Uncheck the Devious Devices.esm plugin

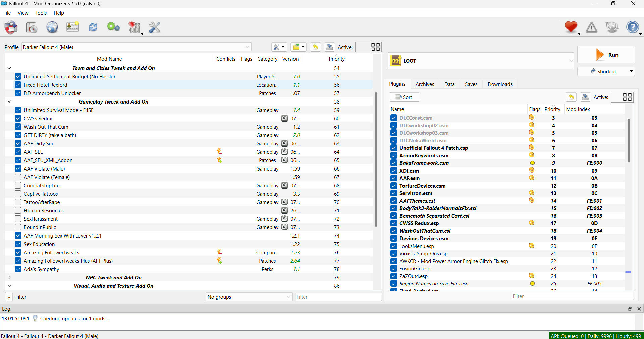click(394, 239)
